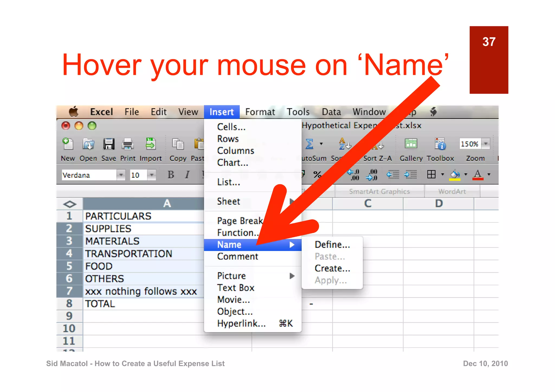Open the Apple menu
Screen dimensions: 555x392
[73, 111]
